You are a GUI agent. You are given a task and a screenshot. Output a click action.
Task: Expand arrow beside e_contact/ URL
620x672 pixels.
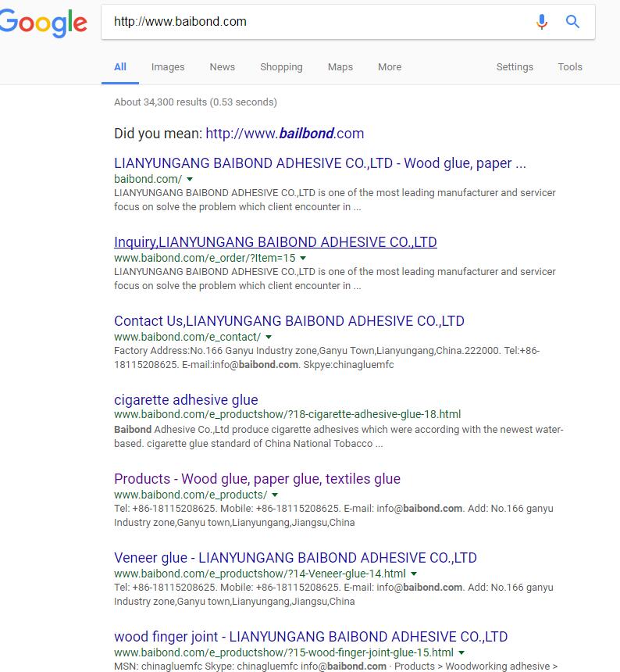pos(269,337)
